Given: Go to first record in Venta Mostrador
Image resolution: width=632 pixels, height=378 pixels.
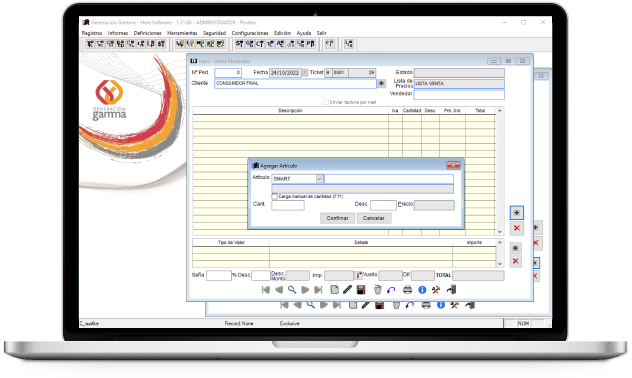Looking at the screenshot, I should (x=265, y=290).
